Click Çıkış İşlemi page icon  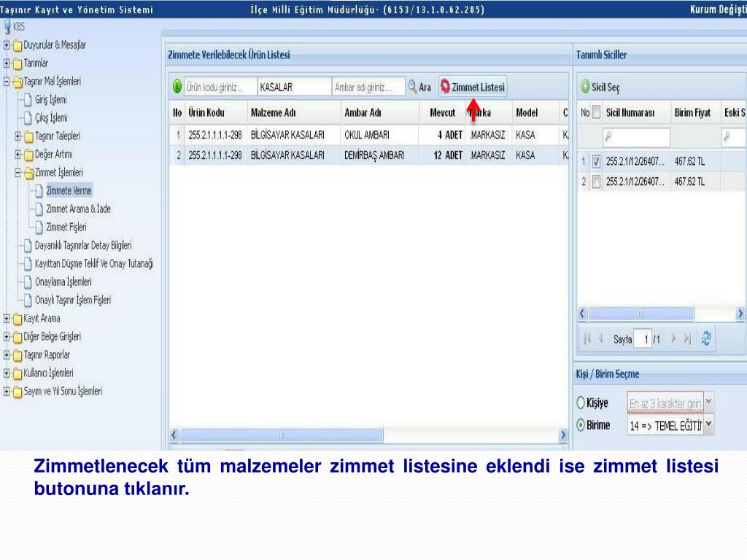pyautogui.click(x=28, y=117)
